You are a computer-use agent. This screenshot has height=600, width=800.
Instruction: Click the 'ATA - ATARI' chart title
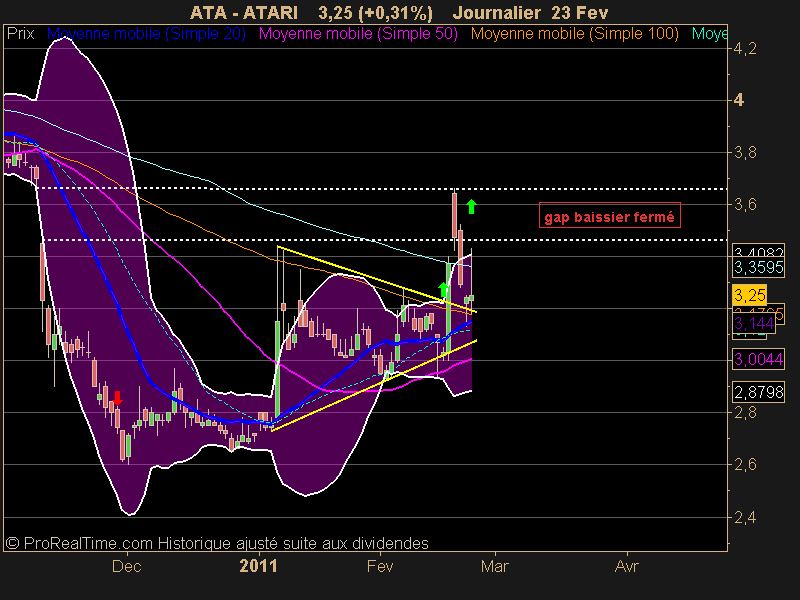click(243, 13)
